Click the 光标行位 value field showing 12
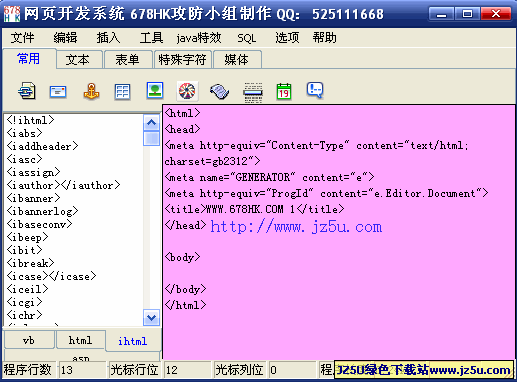 [x=188, y=370]
